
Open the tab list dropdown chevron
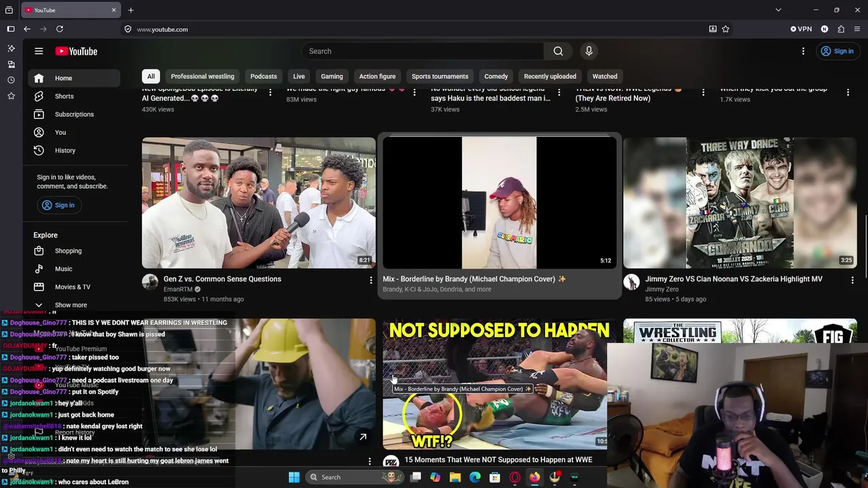[778, 10]
